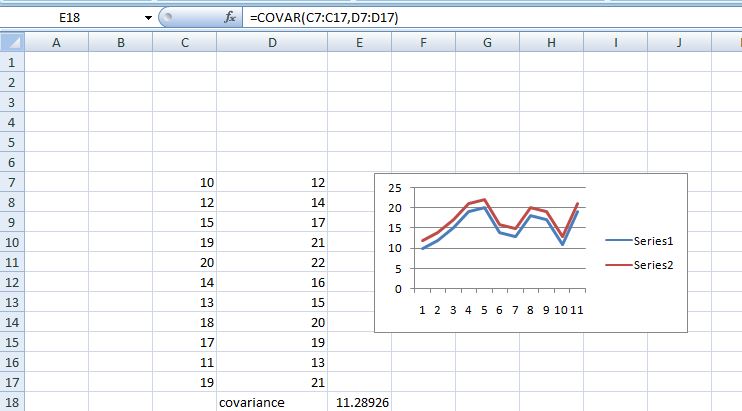The width and height of the screenshot is (742, 411).
Task: Expand the Name Box dropdown arrow
Action: tap(148, 17)
